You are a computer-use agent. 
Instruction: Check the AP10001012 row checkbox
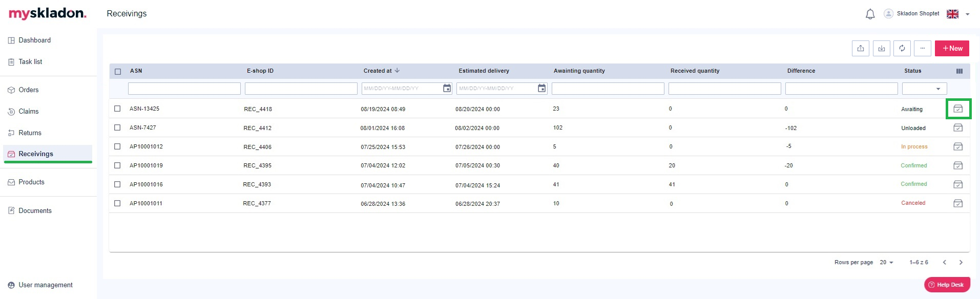[x=117, y=146]
